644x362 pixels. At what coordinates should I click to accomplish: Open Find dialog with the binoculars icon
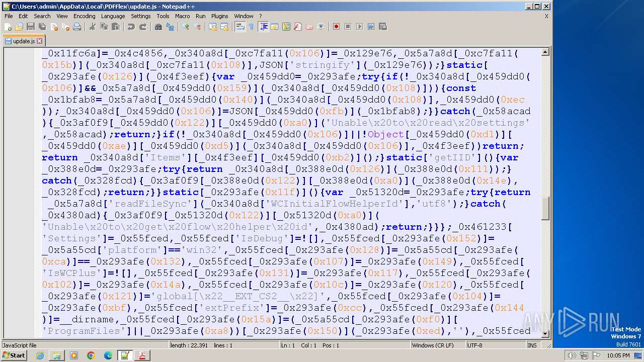click(158, 27)
